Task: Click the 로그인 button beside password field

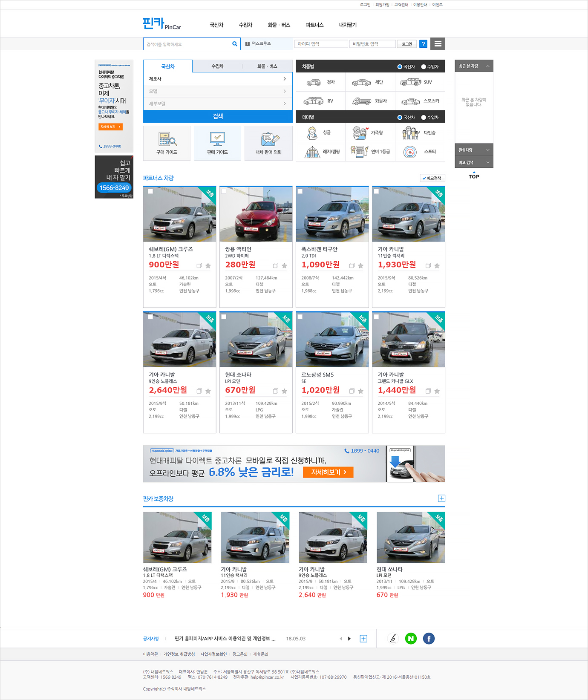Action: coord(407,44)
